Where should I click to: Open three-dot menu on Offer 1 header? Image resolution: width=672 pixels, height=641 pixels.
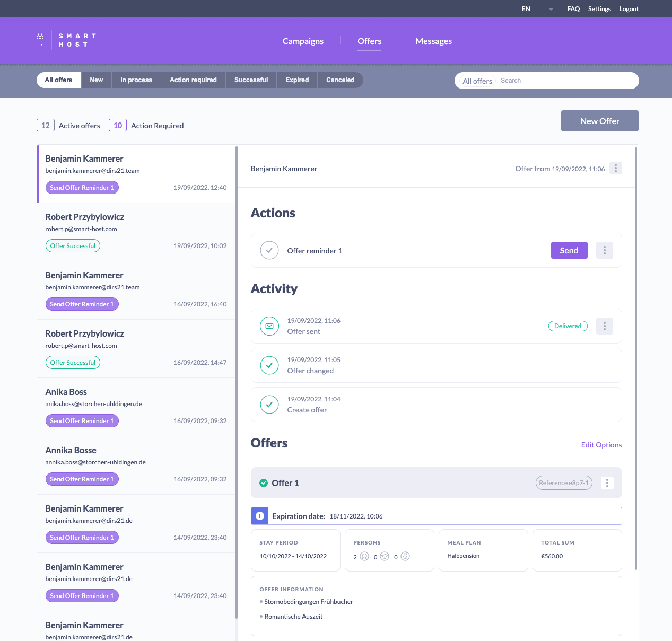click(607, 483)
